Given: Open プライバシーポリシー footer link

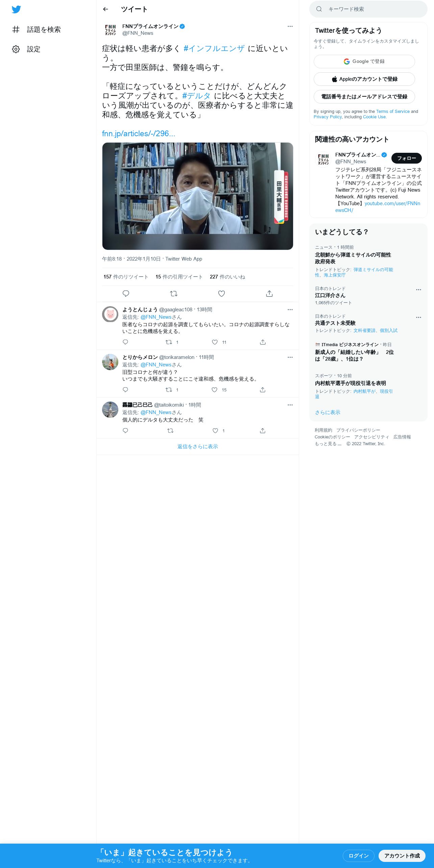Looking at the screenshot, I should click(x=358, y=430).
